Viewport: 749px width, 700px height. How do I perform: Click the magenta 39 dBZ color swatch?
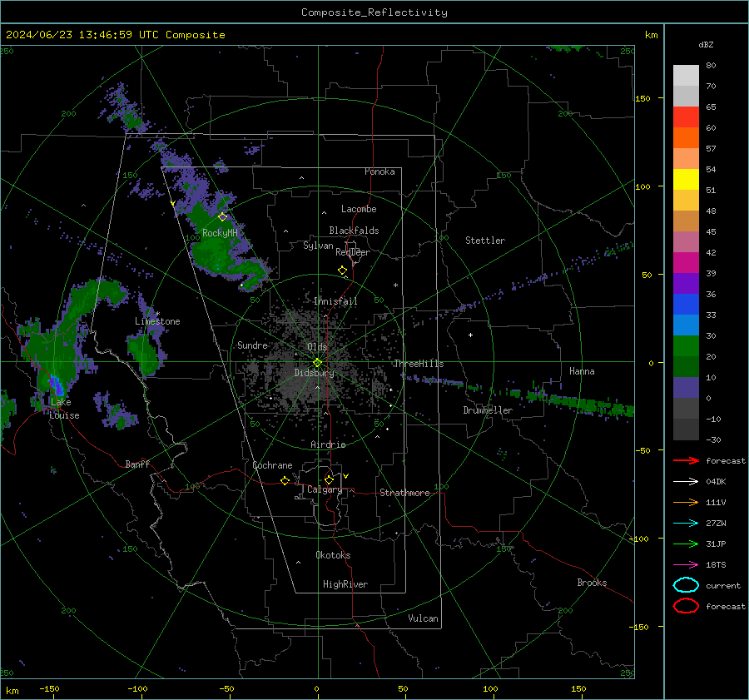(x=686, y=262)
